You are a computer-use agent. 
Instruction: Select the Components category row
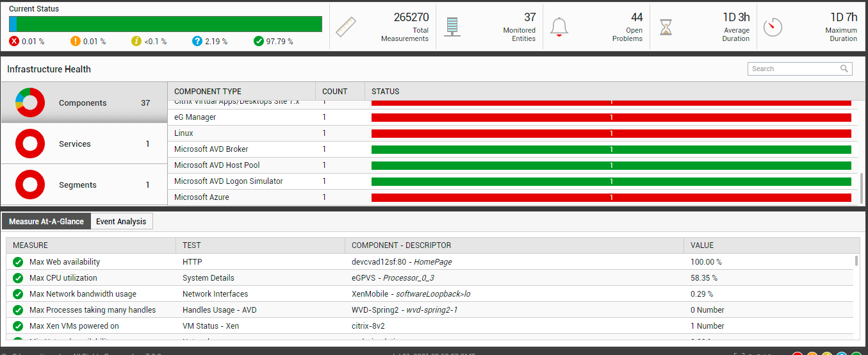pos(85,103)
